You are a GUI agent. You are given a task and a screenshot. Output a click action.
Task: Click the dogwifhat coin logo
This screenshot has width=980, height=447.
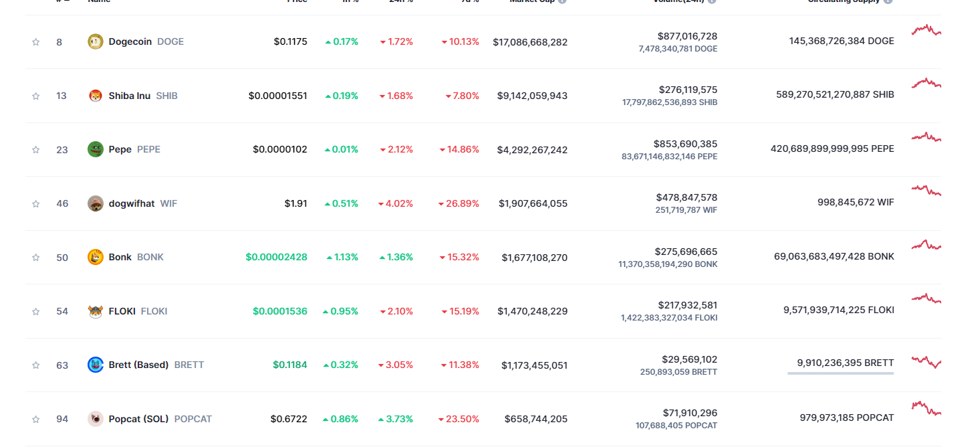click(x=96, y=203)
